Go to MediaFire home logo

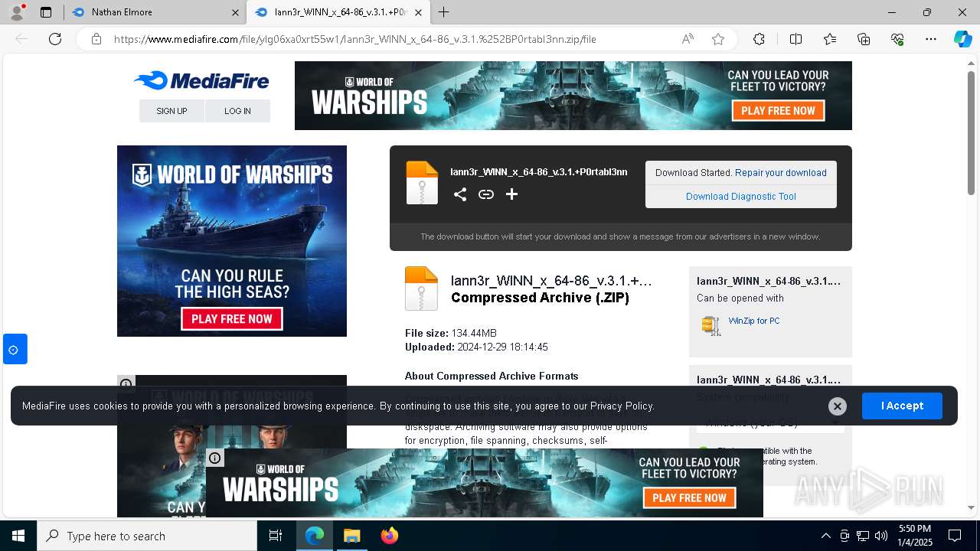tap(201, 80)
